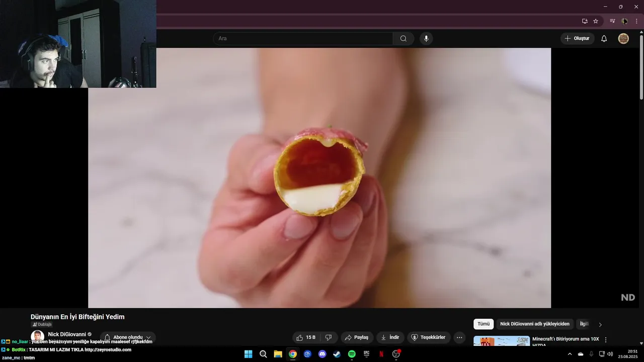Open options menu for Minecraft'ı Bitiriyorum video

pos(606,340)
